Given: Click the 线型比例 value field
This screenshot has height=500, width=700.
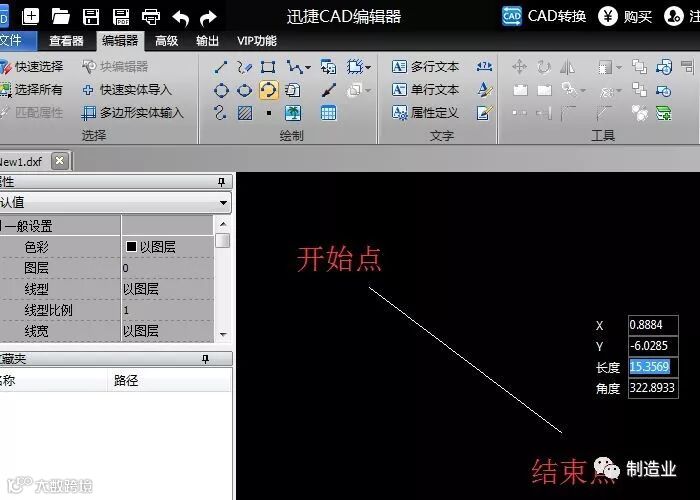Looking at the screenshot, I should [167, 310].
